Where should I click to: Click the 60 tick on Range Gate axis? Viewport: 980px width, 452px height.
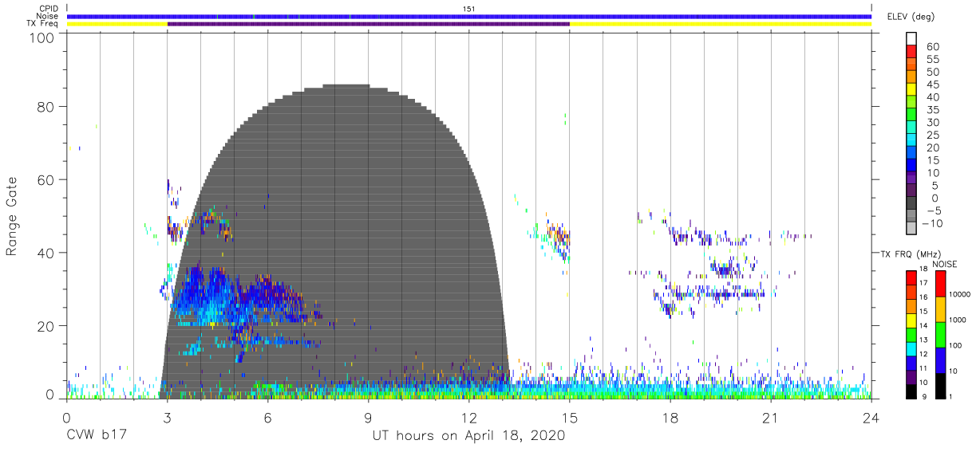(x=47, y=180)
